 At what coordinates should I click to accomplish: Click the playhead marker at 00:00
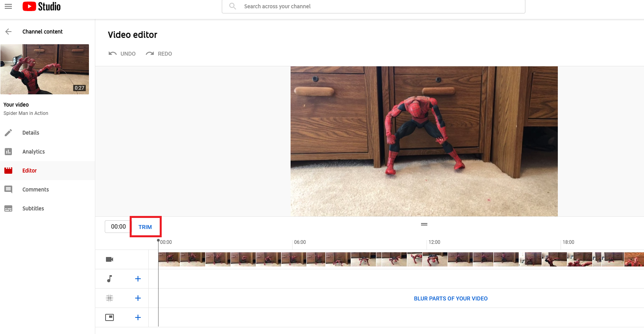point(158,240)
